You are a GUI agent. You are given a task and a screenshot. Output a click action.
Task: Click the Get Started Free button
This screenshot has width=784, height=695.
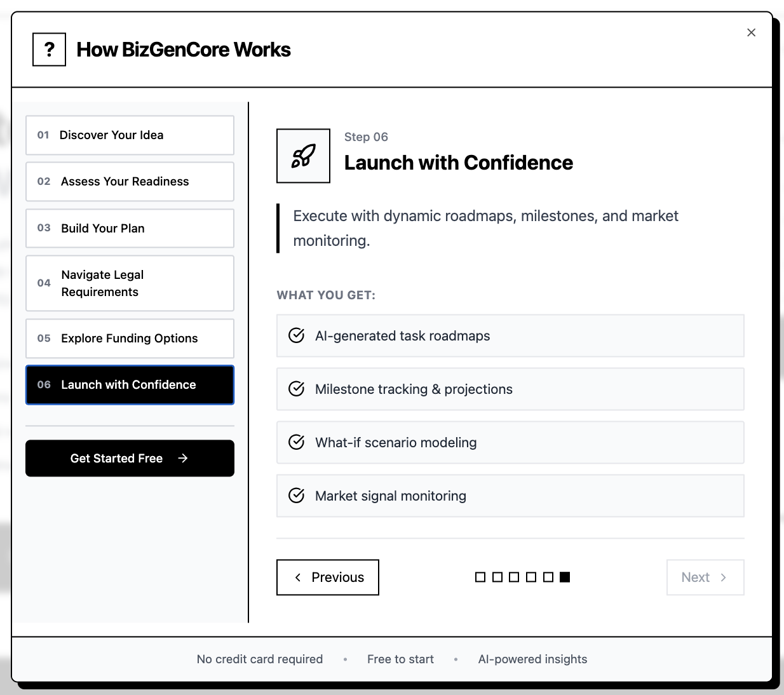click(130, 458)
